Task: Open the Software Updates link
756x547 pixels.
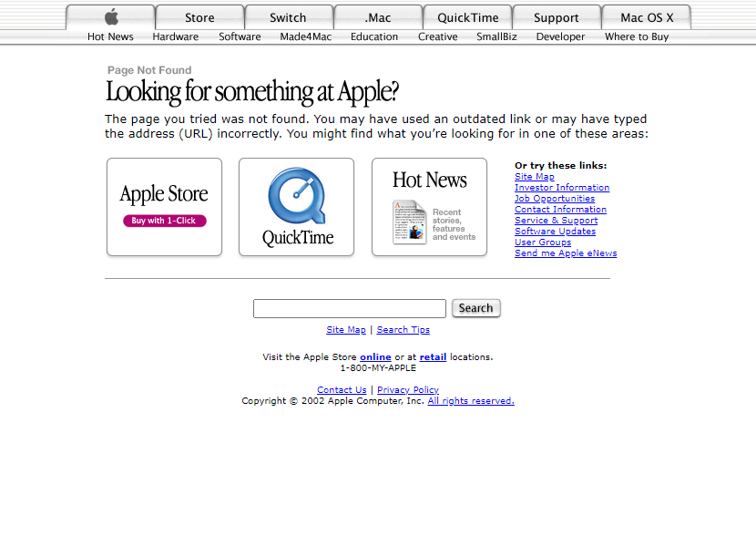Action: [555, 232]
